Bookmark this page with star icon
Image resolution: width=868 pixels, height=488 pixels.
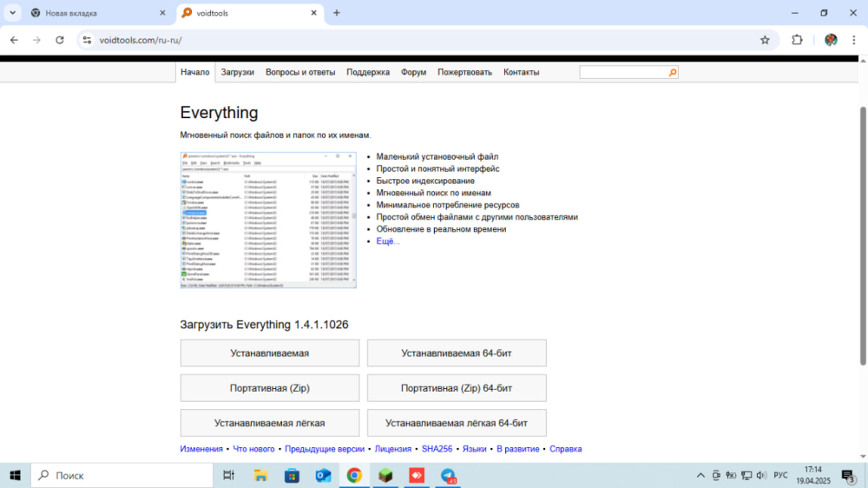[x=765, y=40]
